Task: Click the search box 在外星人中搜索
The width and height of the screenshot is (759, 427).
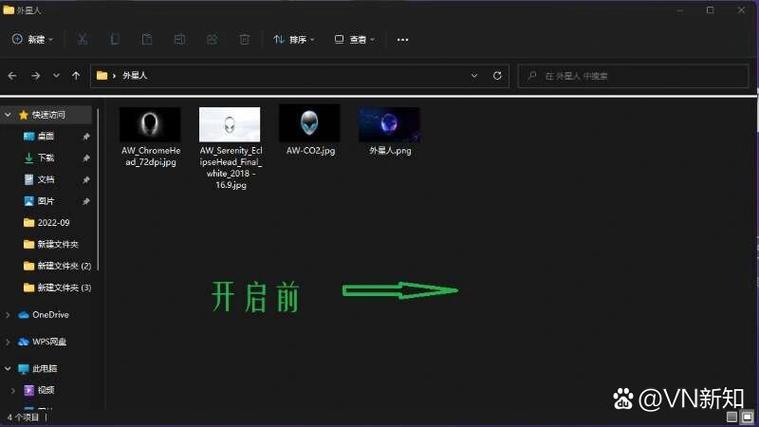Action: click(x=633, y=76)
